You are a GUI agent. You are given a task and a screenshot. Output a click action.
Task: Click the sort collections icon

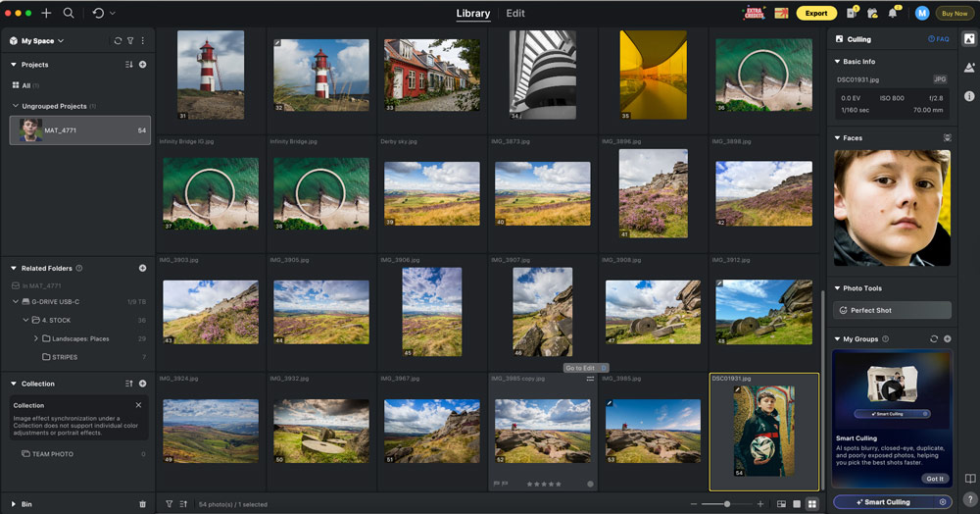(x=128, y=384)
